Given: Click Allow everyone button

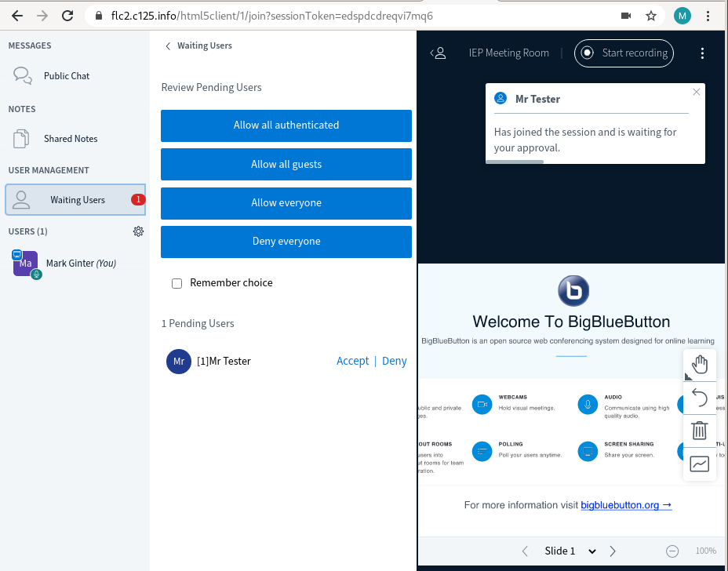Looking at the screenshot, I should click(x=286, y=203).
